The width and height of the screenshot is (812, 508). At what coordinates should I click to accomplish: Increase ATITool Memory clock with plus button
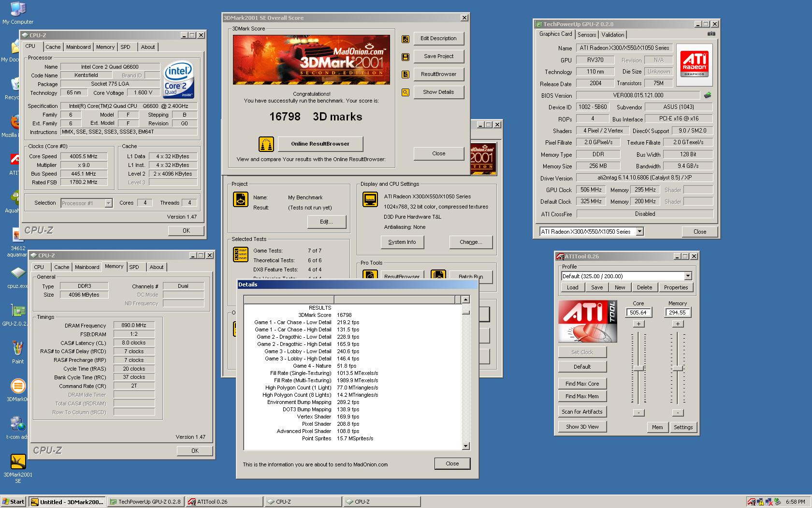pyautogui.click(x=678, y=324)
